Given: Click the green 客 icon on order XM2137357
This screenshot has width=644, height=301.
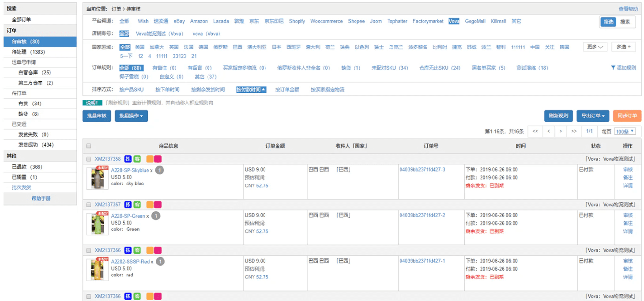Looking at the screenshot, I should [x=137, y=204].
